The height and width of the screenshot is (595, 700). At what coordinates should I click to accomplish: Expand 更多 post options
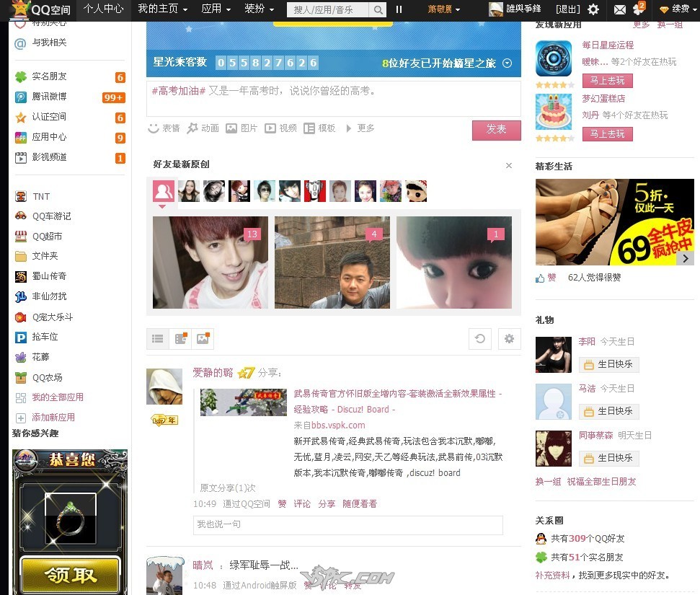point(361,128)
